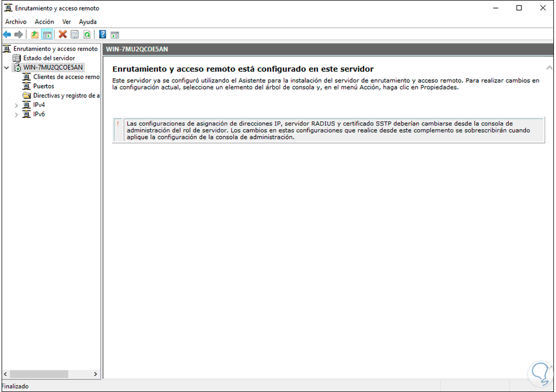Click the red Delete X icon
Image resolution: width=556 pixels, height=392 pixels.
pyautogui.click(x=63, y=35)
